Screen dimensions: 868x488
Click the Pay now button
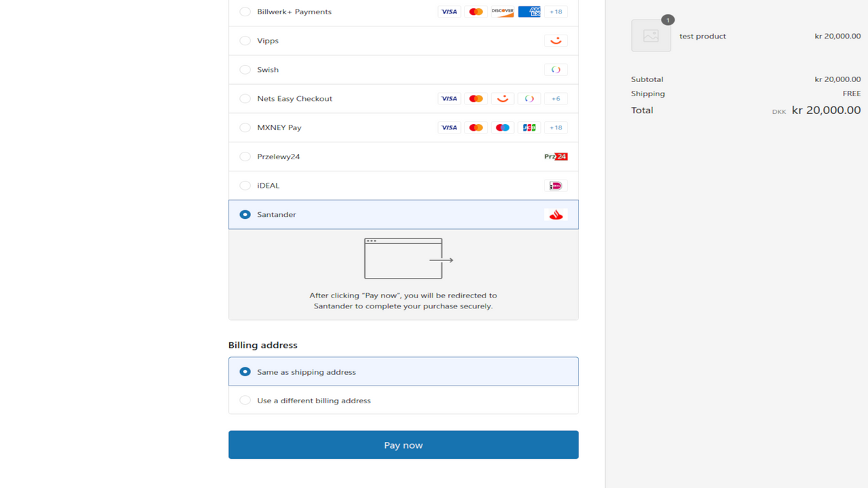point(403,445)
